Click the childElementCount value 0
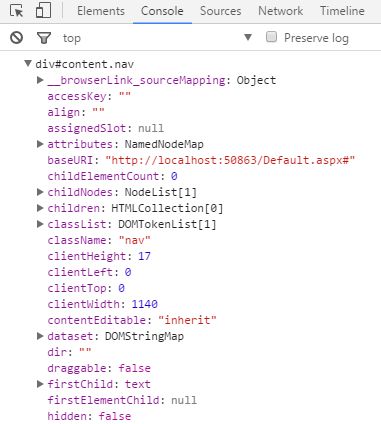Image resolution: width=381 pixels, height=424 pixels. pyautogui.click(x=174, y=176)
